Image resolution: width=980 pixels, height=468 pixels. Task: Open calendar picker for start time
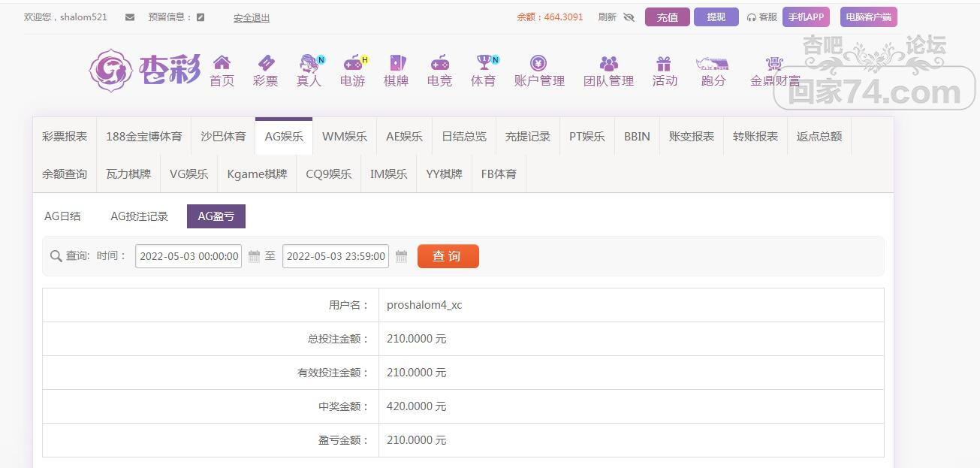[254, 256]
